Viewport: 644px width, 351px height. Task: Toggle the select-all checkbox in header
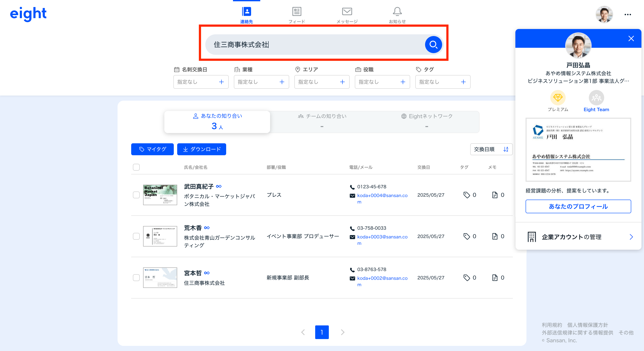tap(136, 167)
